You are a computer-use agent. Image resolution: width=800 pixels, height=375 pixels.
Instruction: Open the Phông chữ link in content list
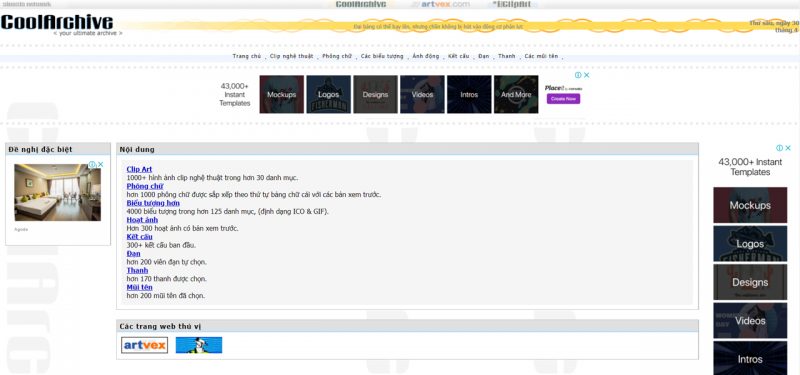point(145,186)
